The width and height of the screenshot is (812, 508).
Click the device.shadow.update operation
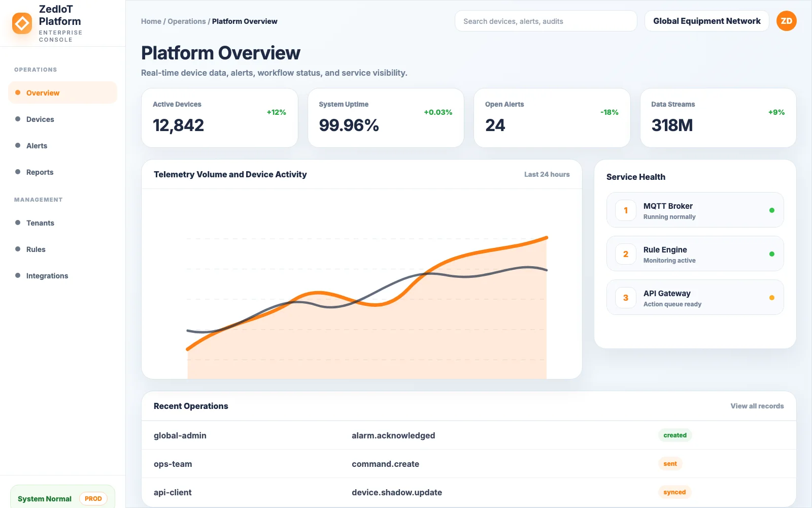[x=397, y=492]
